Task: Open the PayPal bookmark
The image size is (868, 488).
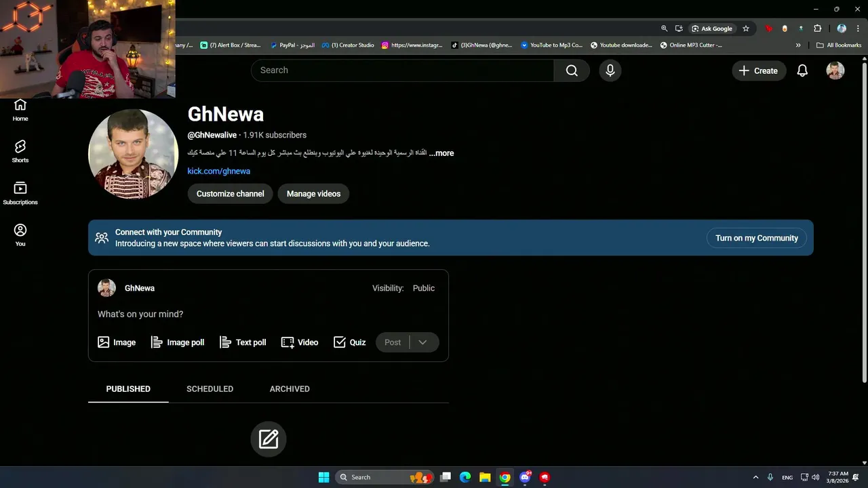Action: click(292, 45)
